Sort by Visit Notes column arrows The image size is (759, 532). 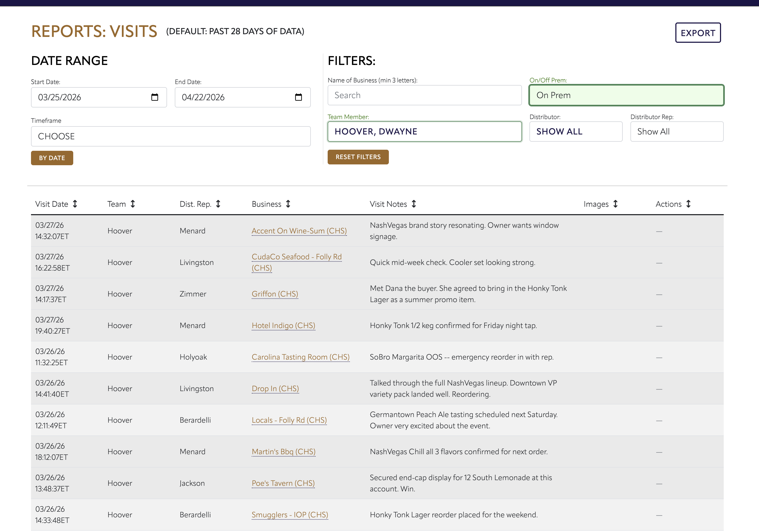tap(413, 204)
